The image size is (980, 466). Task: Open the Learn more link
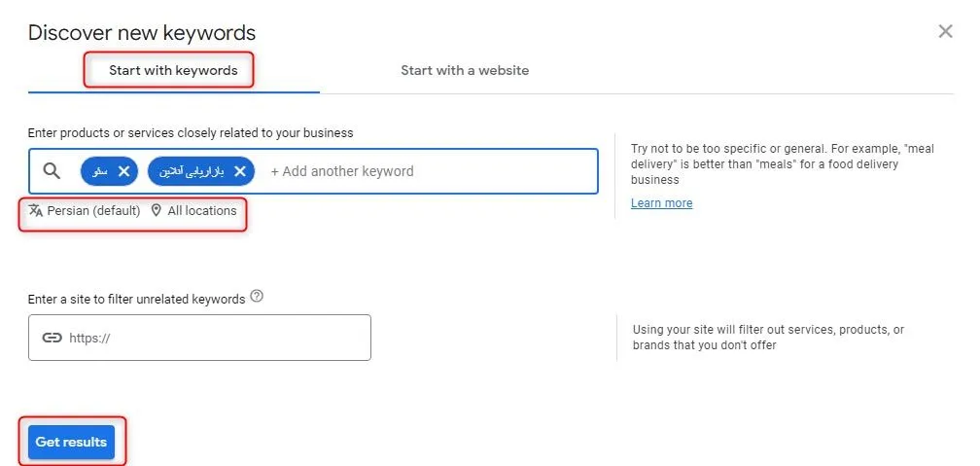(661, 202)
